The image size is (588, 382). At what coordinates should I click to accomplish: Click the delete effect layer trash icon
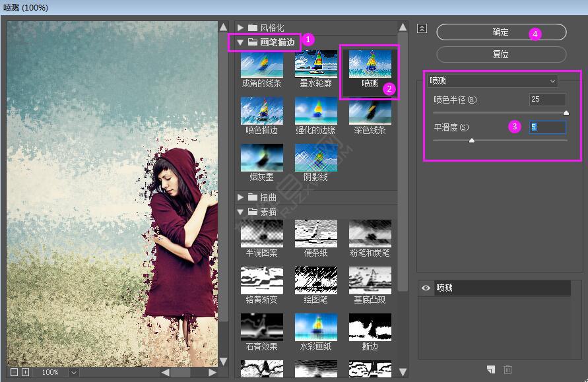[507, 370]
